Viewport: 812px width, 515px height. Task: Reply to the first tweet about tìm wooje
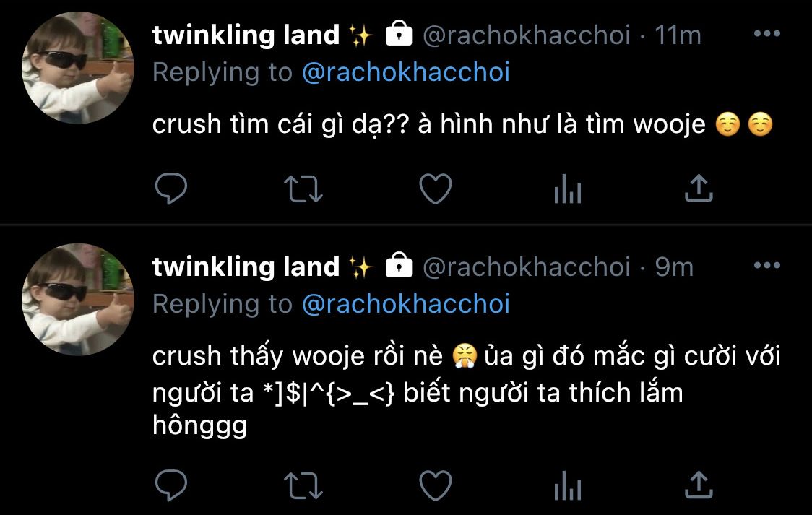pos(171,189)
